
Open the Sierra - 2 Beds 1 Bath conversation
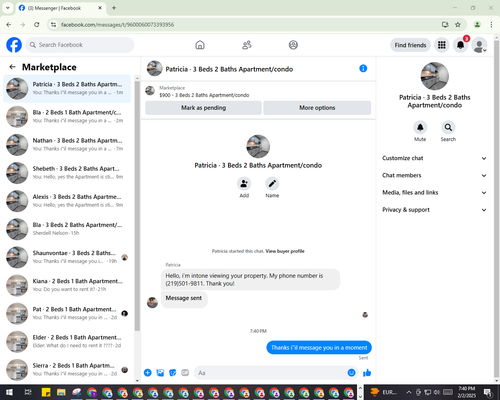[67, 370]
